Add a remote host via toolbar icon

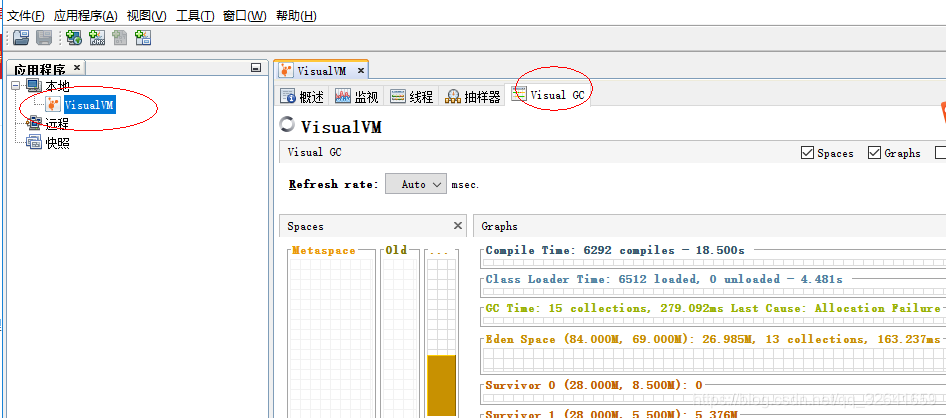74,38
